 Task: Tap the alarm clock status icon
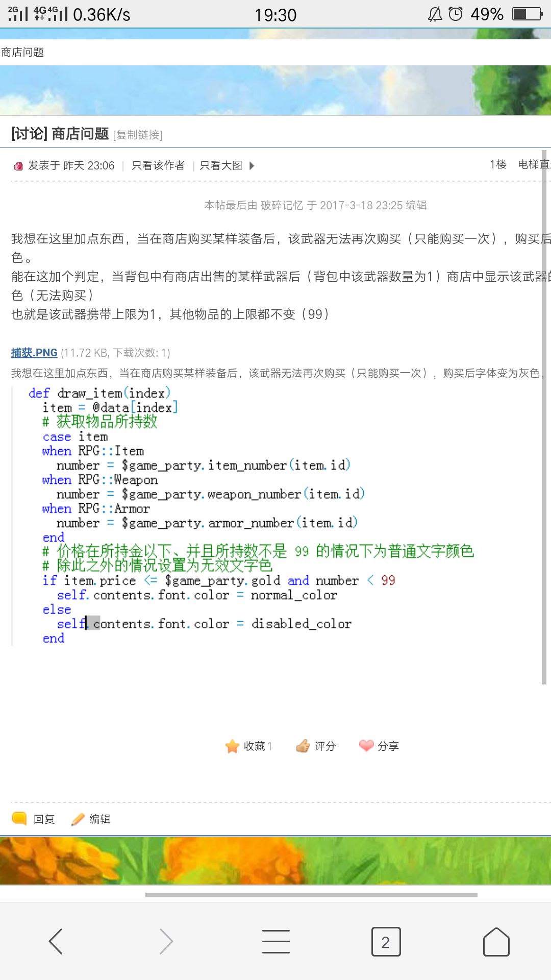pos(455,14)
